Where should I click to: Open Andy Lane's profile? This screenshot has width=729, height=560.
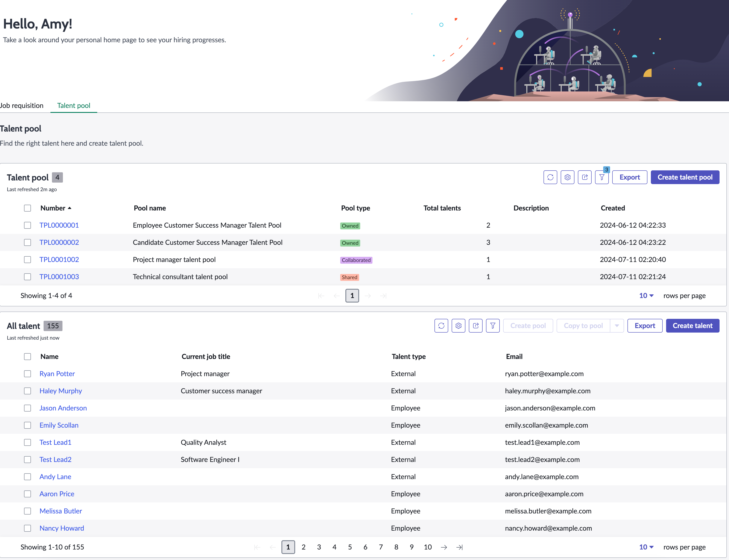(55, 477)
